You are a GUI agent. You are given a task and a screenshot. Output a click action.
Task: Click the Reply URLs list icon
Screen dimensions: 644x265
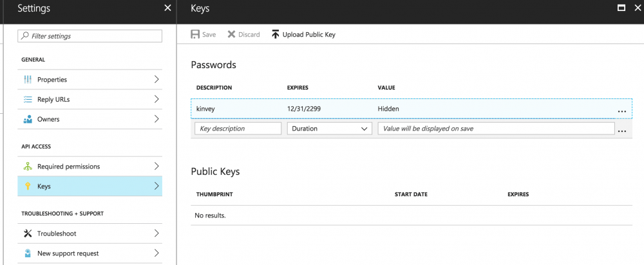pyautogui.click(x=28, y=100)
